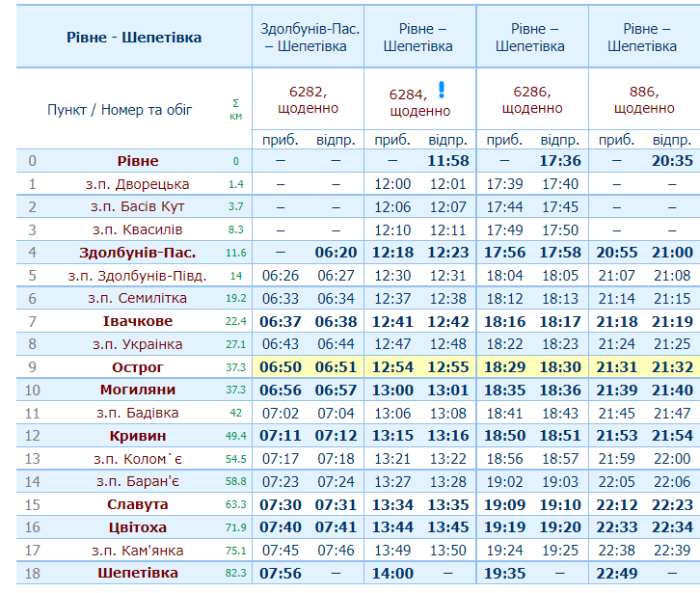Open terminal station Шепетівка in row 18

(138, 573)
